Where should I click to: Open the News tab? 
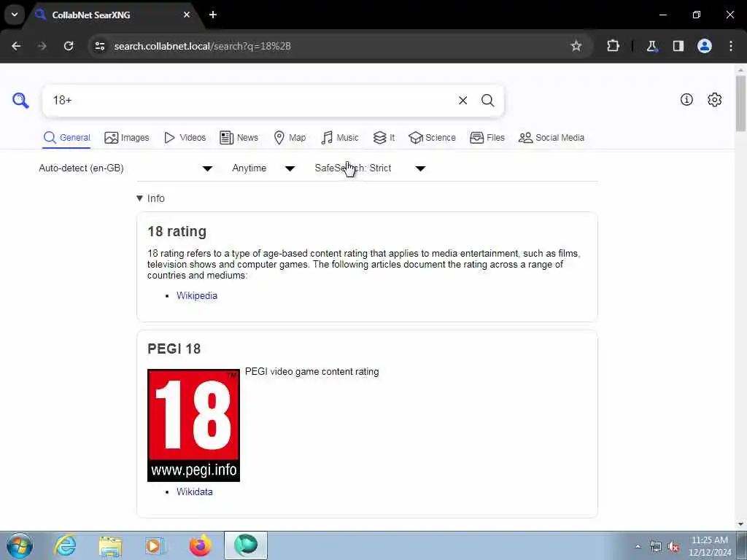coord(239,138)
